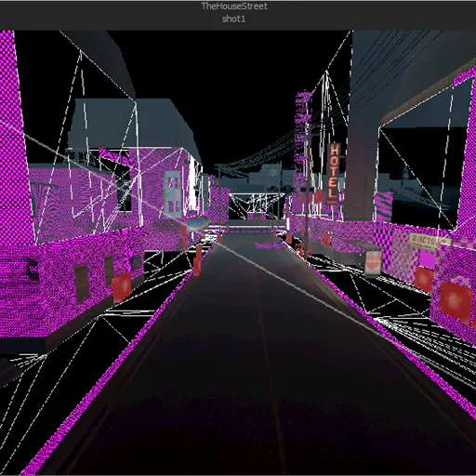Select the grey multi-window building facade
The image size is (476, 476).
pyautogui.click(x=173, y=192)
